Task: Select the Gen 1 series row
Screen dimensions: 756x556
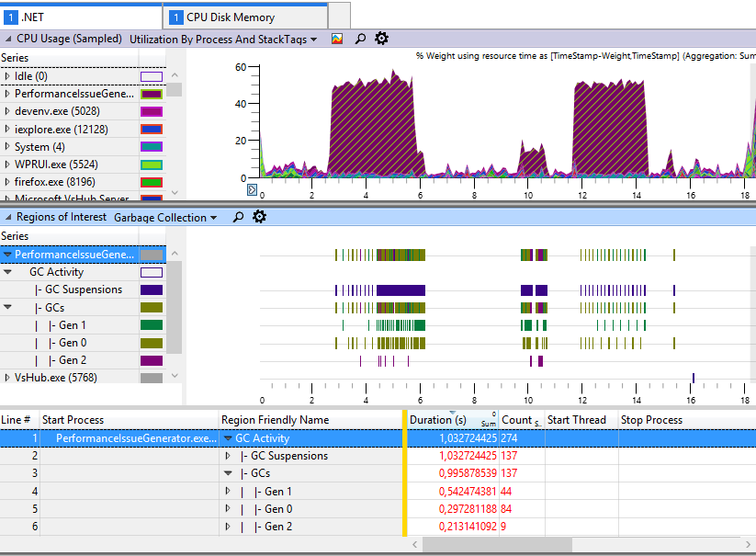Action: (83, 325)
